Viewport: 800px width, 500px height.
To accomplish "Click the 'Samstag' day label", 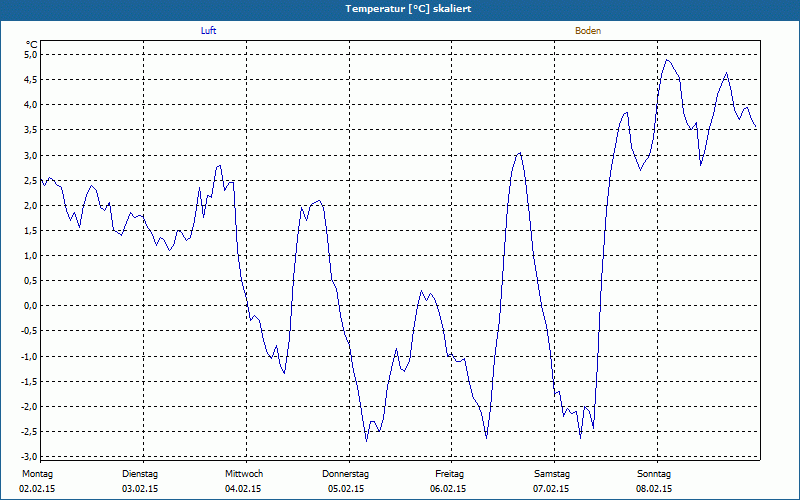I will 552,474.
